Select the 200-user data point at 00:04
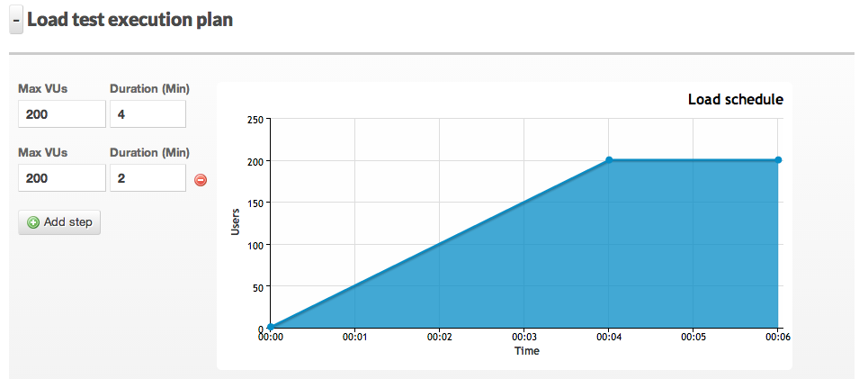This screenshot has width=868, height=379. click(609, 160)
